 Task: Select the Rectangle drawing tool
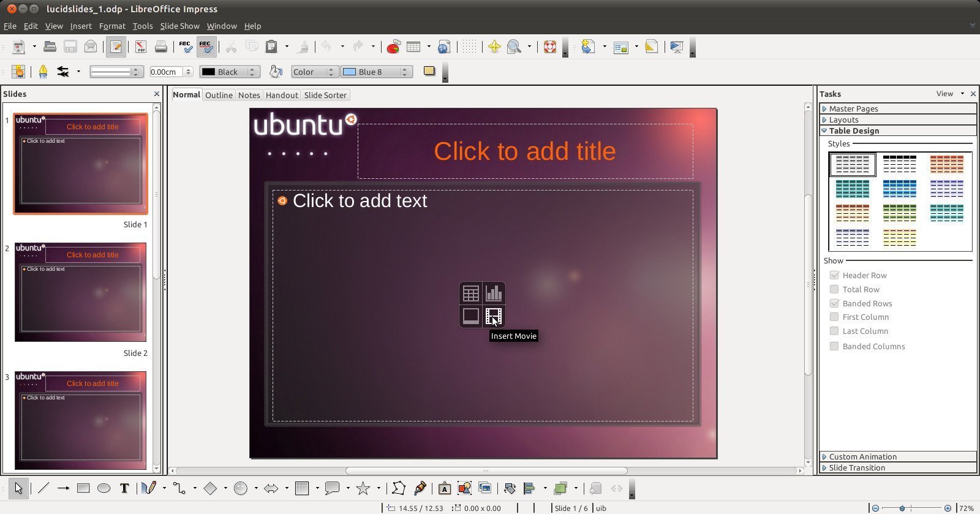[83, 488]
